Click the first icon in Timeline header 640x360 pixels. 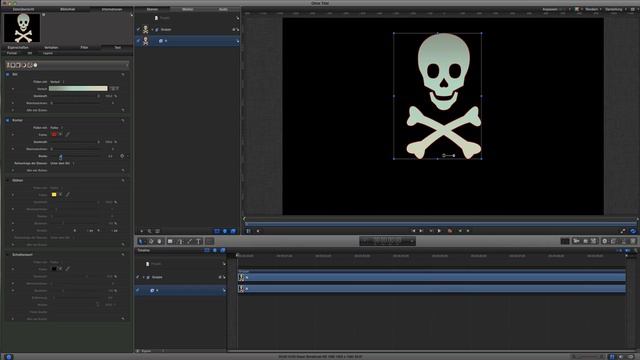point(207,250)
